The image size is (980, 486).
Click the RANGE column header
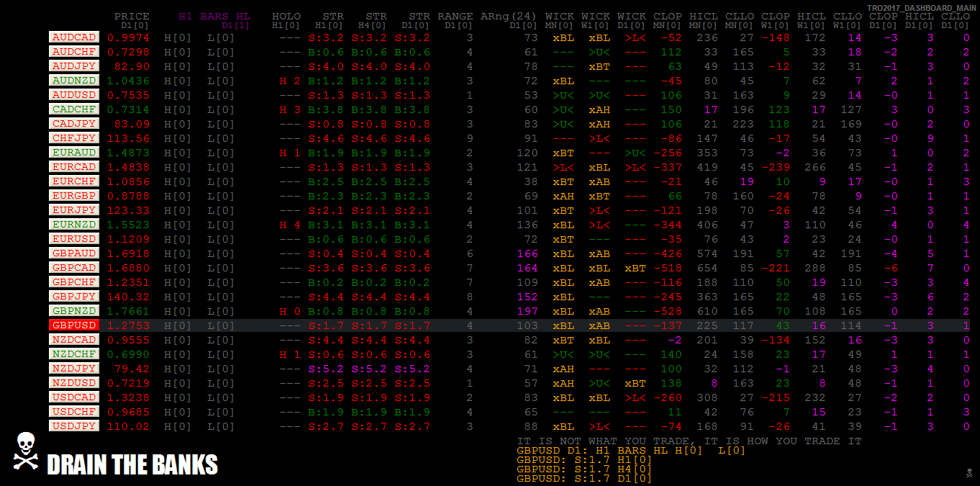455,17
